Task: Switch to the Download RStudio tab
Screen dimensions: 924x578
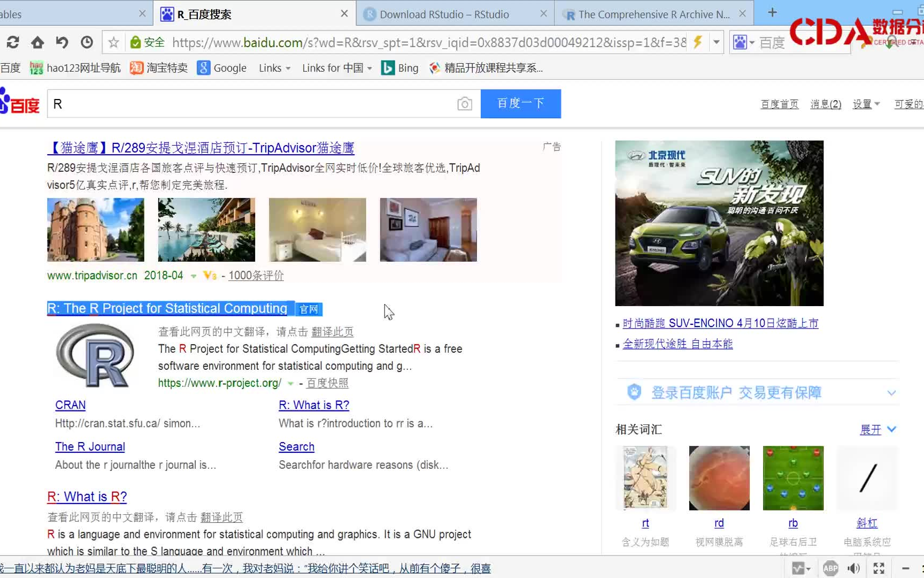Action: click(x=444, y=14)
